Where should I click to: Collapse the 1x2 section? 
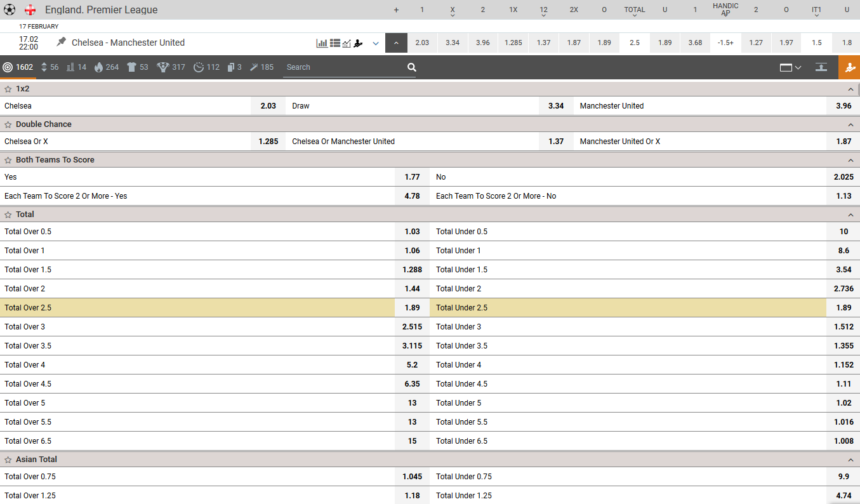point(850,89)
